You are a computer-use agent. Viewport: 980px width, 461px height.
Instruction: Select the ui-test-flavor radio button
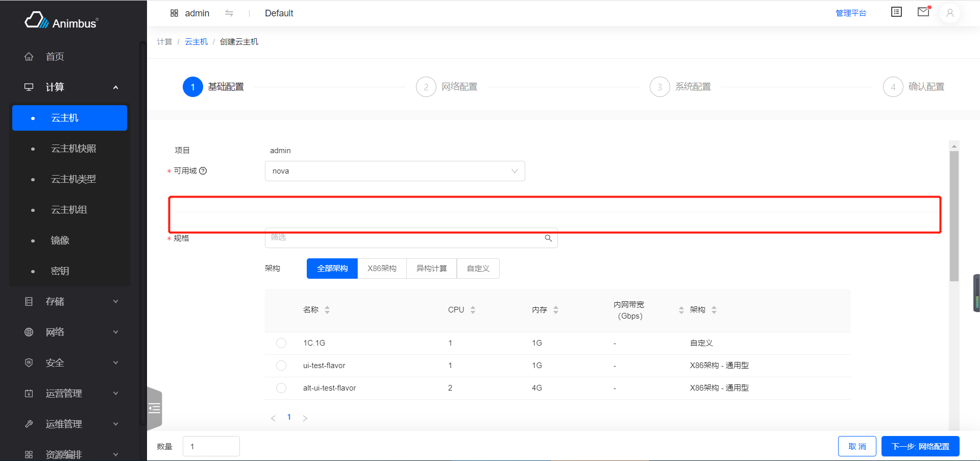(281, 366)
